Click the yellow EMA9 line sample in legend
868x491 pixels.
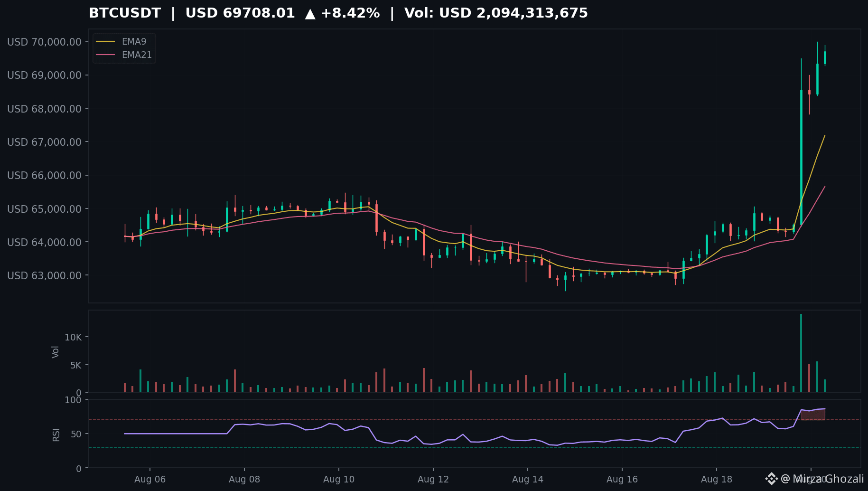(x=105, y=42)
